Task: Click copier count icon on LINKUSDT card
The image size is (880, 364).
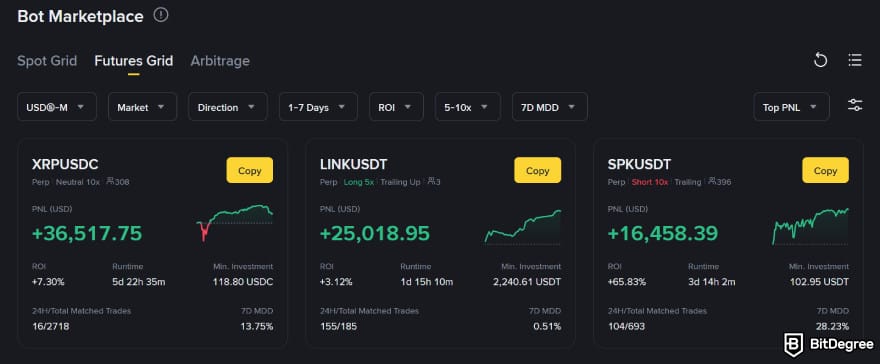Action: tap(431, 182)
